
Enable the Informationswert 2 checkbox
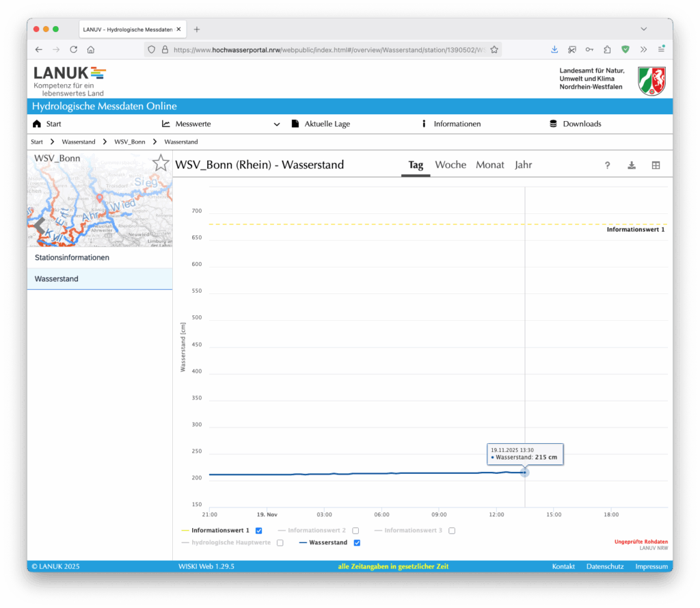pyautogui.click(x=355, y=531)
